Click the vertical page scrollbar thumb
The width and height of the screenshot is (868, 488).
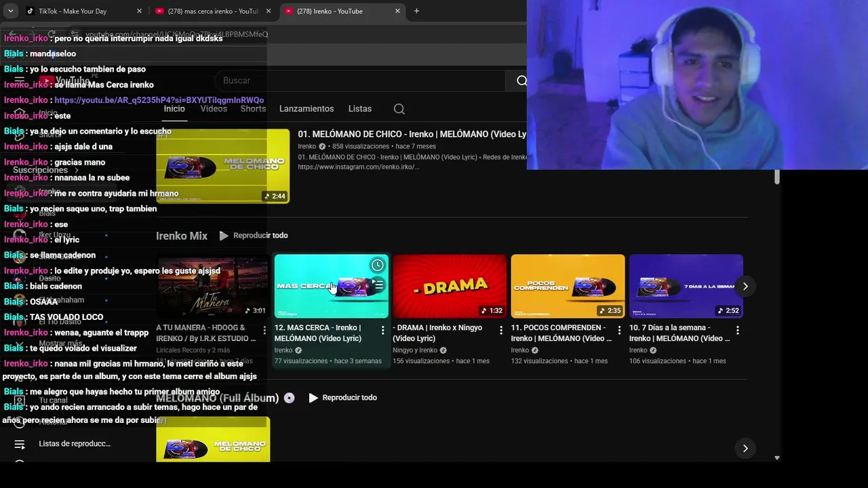777,178
